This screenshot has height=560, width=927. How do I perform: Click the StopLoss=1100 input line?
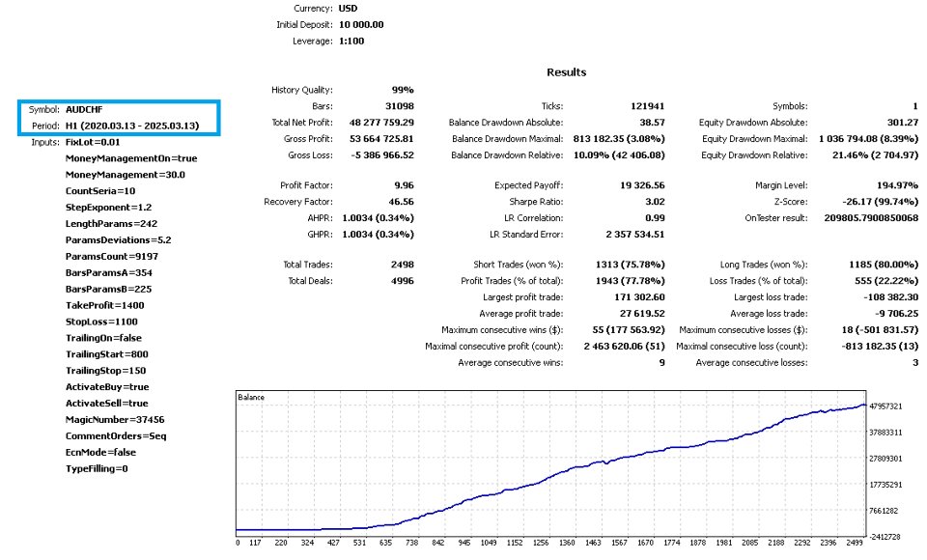[101, 322]
